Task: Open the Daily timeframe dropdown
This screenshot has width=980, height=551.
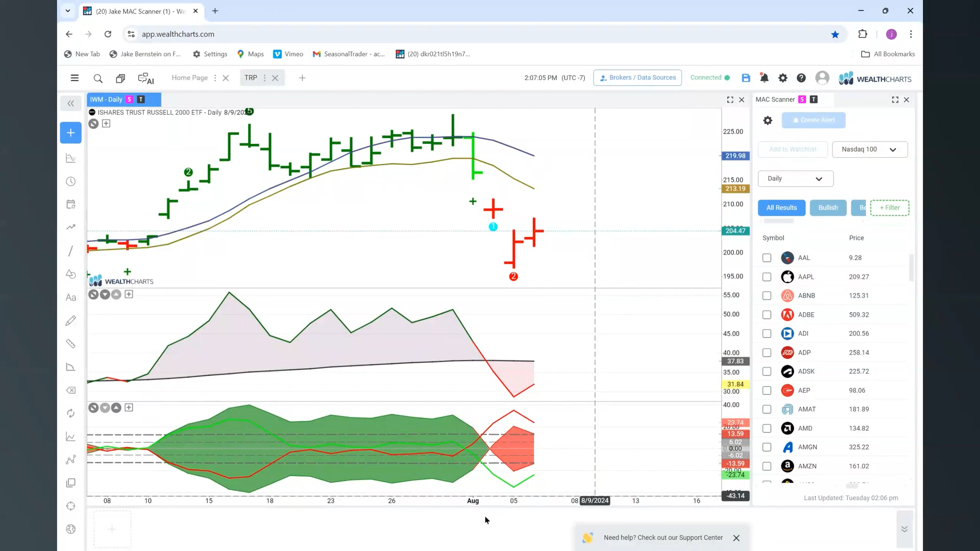Action: [x=795, y=179]
